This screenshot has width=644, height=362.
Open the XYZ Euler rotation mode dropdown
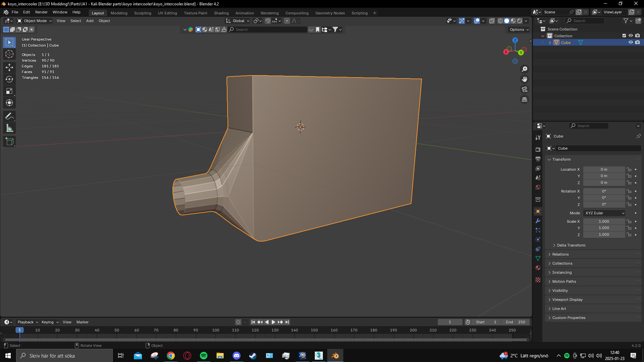point(604,213)
